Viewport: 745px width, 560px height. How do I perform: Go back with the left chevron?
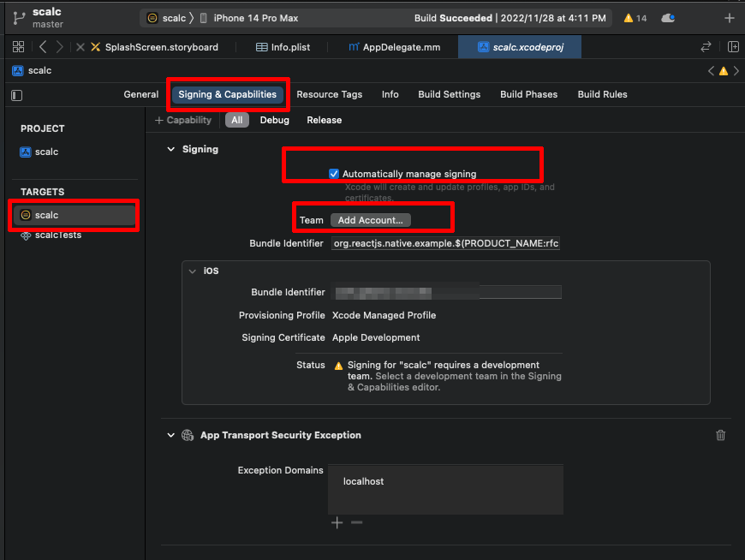pyautogui.click(x=43, y=46)
